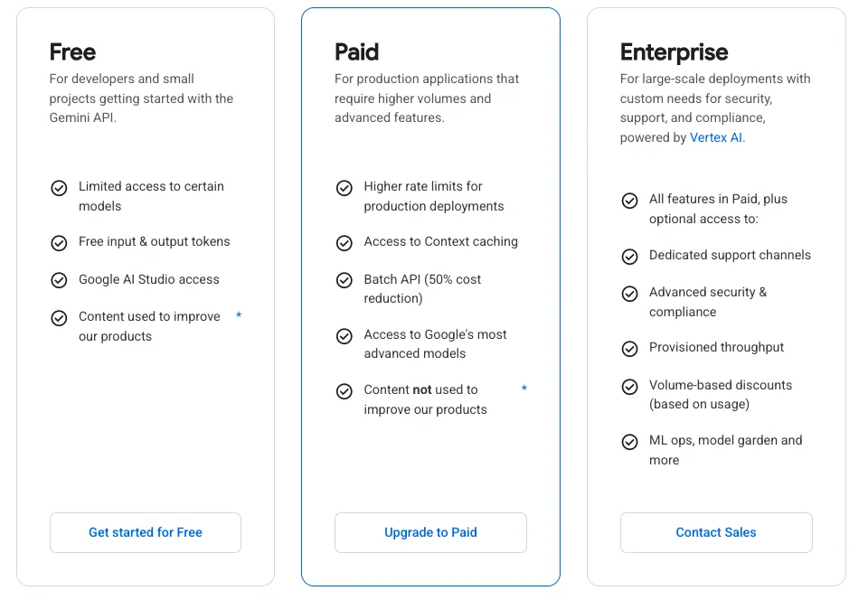The width and height of the screenshot is (868, 600).
Task: Click check icon beside 'Dedicated support channels'
Action: pyautogui.click(x=630, y=257)
